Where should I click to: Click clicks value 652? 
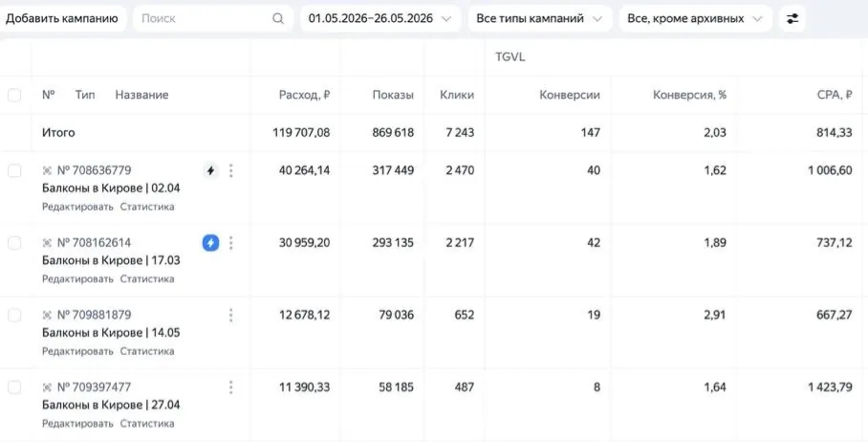tap(464, 315)
